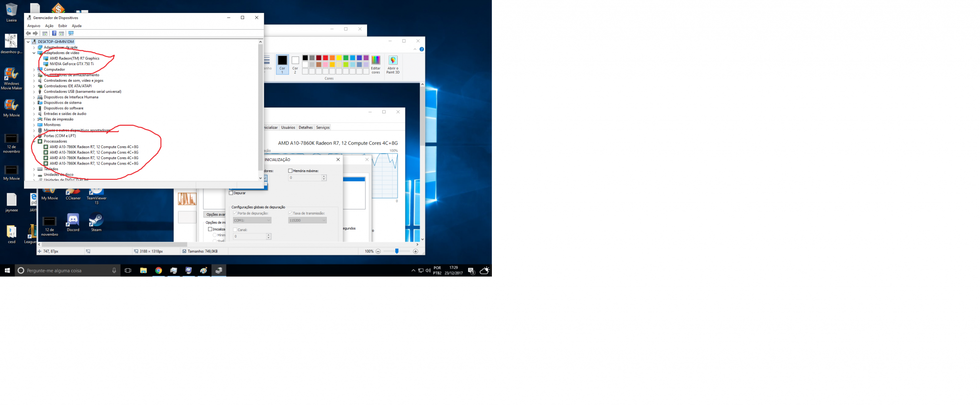980x405 pixels.
Task: Click the Filas de impressão row
Action: coord(58,119)
